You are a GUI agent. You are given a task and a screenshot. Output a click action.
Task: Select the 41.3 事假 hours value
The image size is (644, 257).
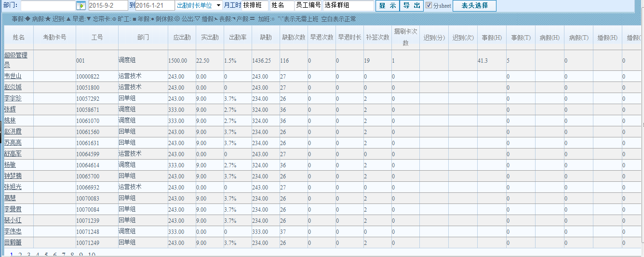(483, 60)
